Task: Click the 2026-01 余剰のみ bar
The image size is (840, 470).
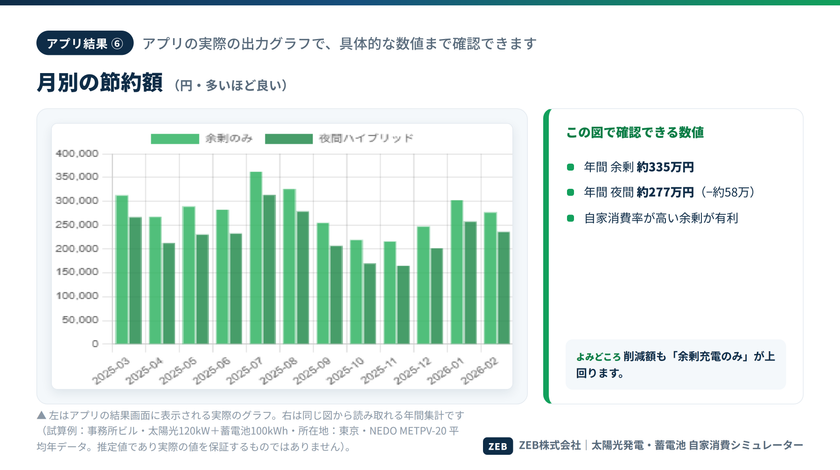Action: coord(457,272)
